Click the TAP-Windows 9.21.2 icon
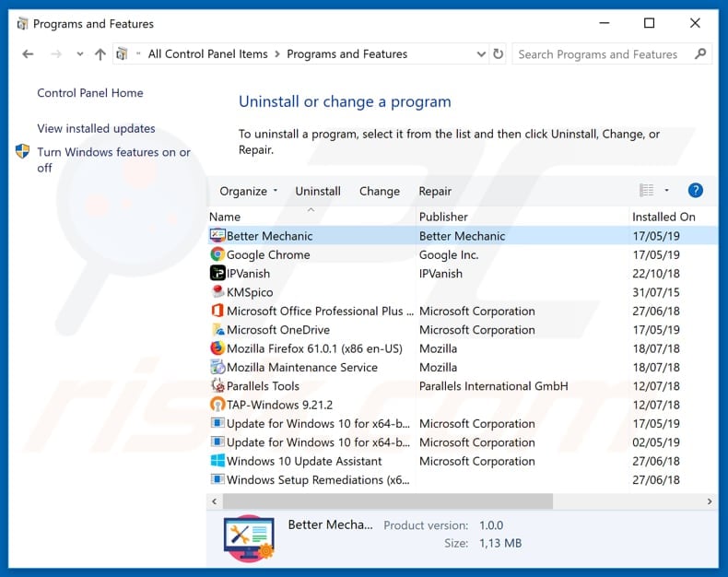Image resolution: width=728 pixels, height=577 pixels. (x=217, y=405)
